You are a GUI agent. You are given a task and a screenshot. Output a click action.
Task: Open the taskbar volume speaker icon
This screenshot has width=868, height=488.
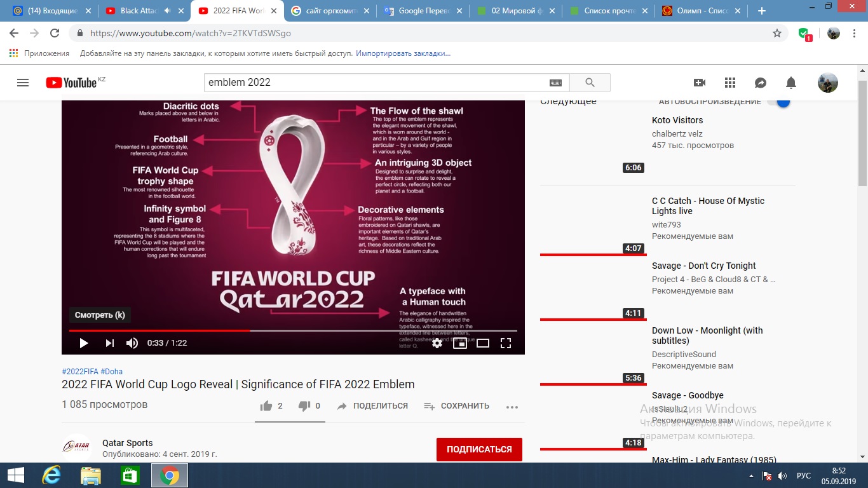point(783,475)
